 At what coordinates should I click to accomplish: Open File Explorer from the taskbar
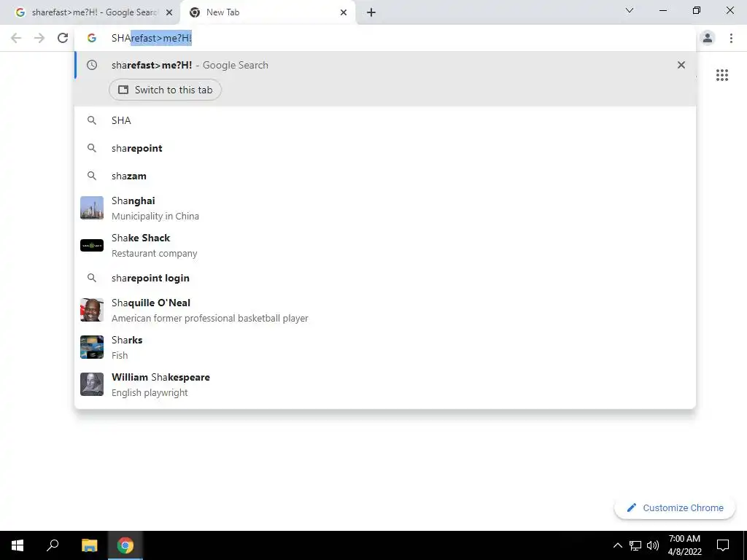pos(89,545)
